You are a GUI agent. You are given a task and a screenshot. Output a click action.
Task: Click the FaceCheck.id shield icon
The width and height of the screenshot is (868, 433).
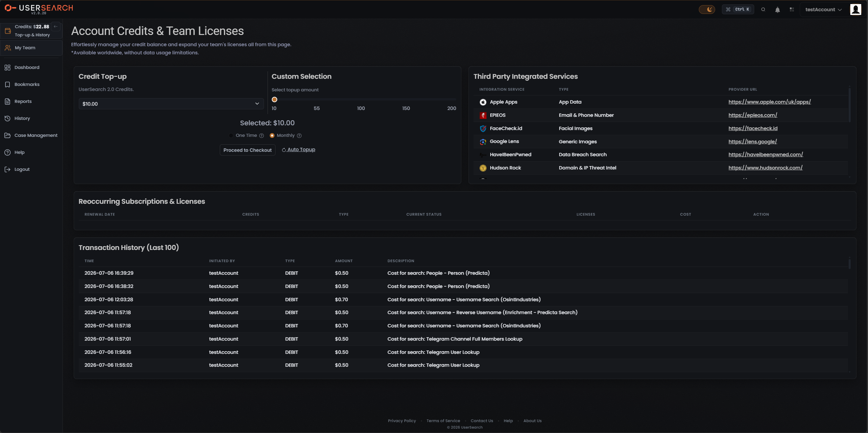click(483, 128)
